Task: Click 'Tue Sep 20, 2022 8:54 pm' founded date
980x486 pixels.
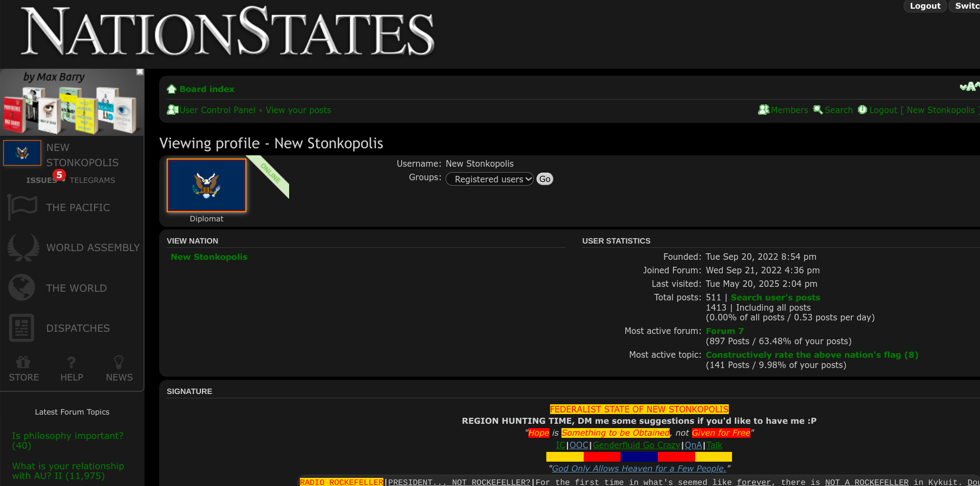Action: point(761,257)
